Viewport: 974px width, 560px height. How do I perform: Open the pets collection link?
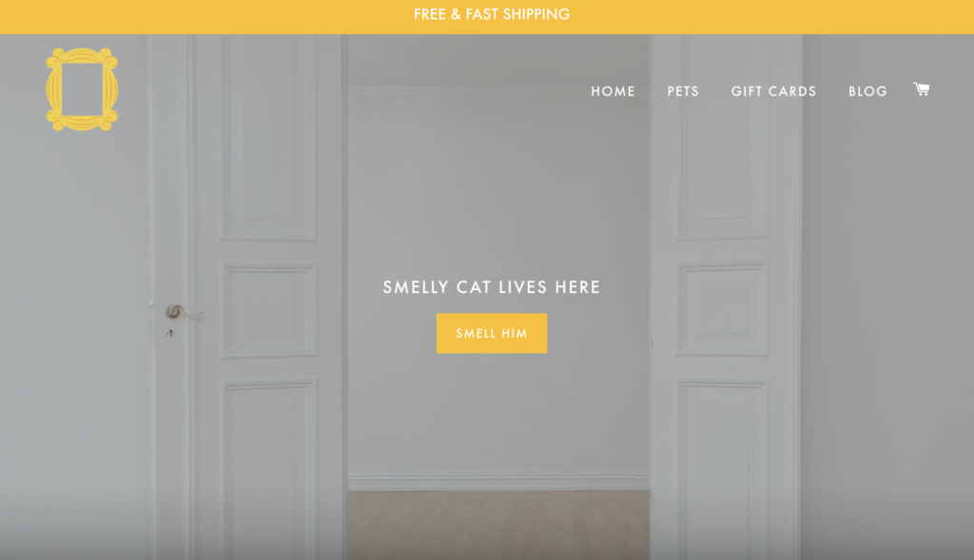tap(683, 91)
